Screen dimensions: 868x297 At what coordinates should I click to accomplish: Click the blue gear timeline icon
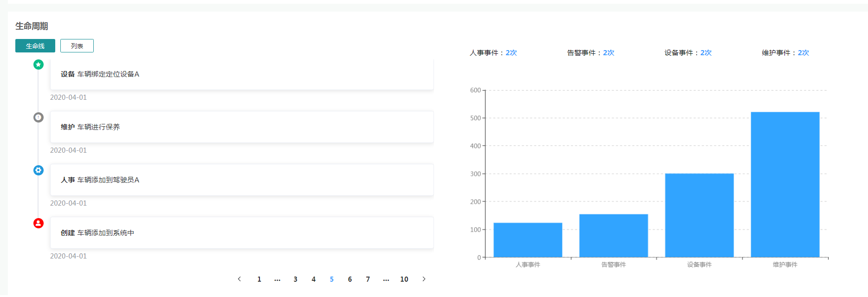39,170
